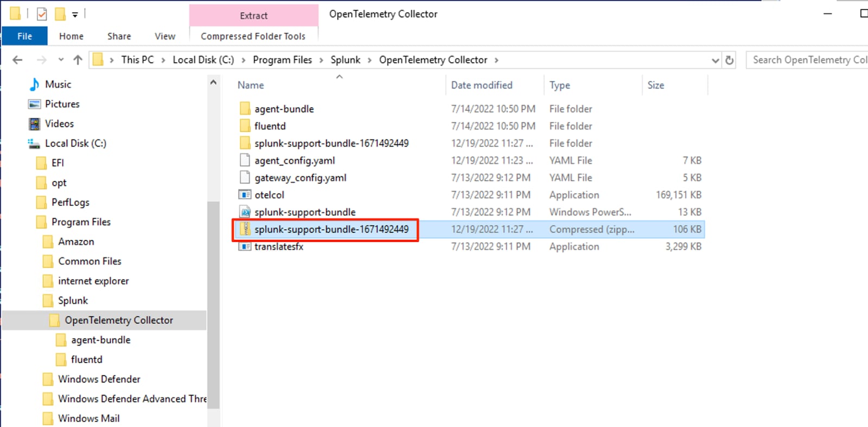Switch to the Share ribbon tab

119,36
